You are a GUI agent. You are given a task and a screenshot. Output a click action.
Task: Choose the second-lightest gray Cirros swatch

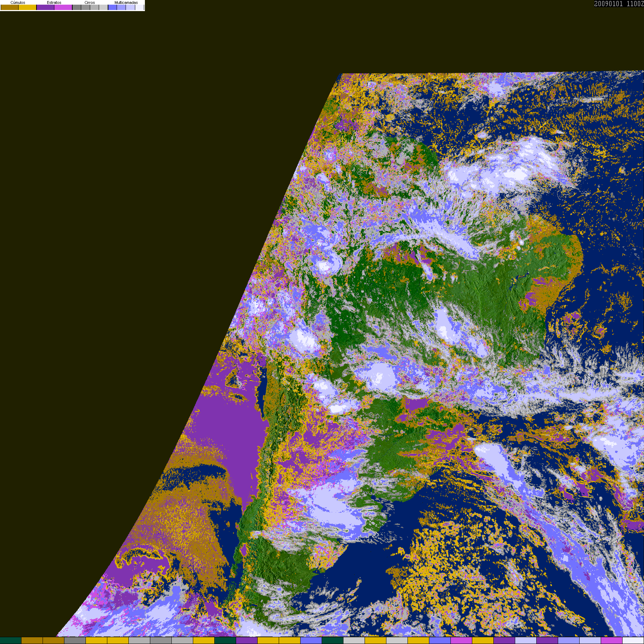(94, 7)
